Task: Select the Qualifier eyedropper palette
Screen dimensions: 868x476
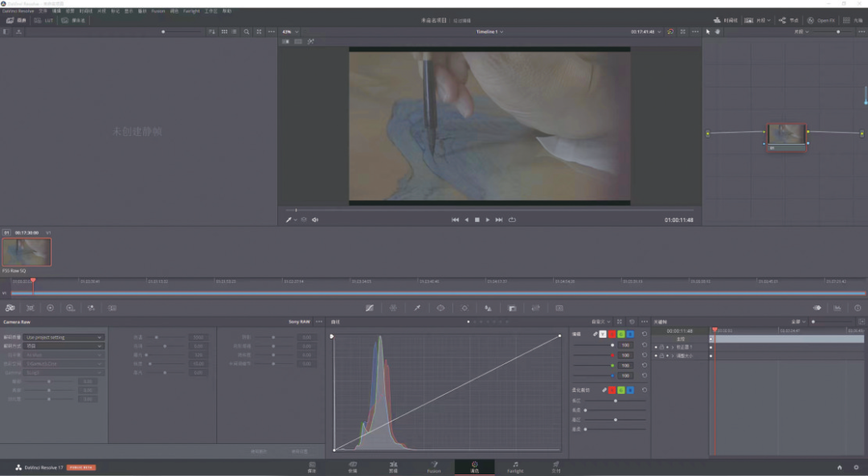Action: 417,308
